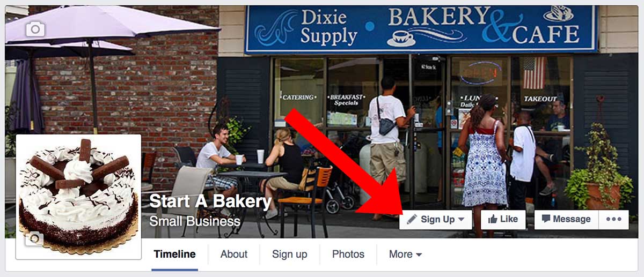Switch to the Timeline tab

tap(174, 254)
